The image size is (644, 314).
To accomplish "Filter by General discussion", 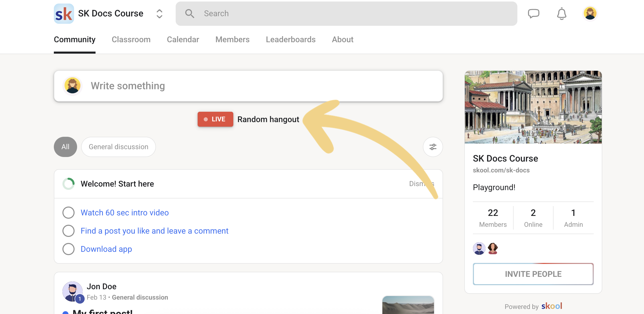I will pyautogui.click(x=119, y=147).
